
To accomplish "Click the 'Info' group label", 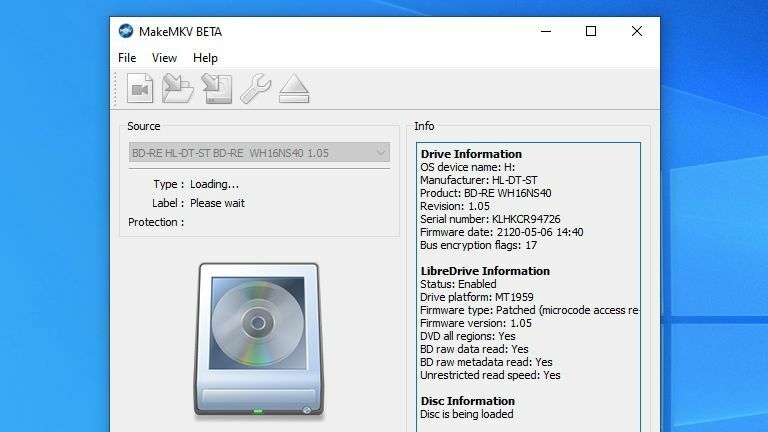I will point(424,126).
